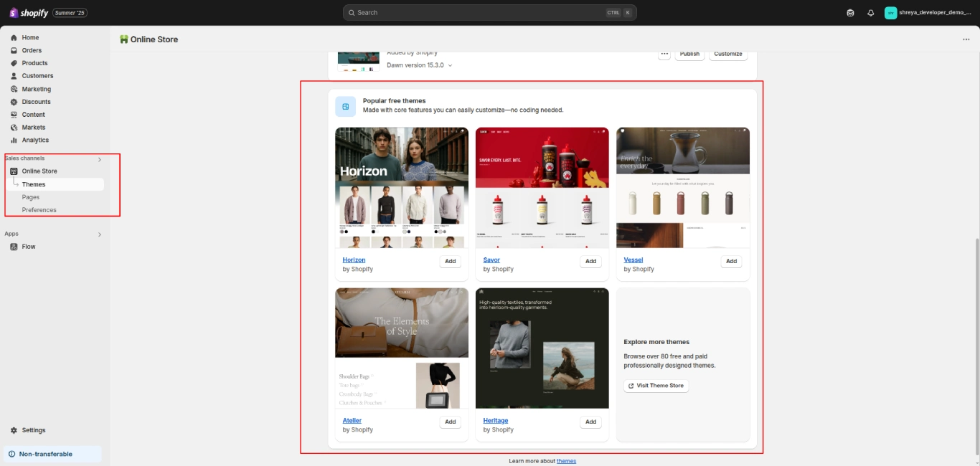Click the Savor theme preview thumbnail
980x466 pixels.
coord(542,188)
